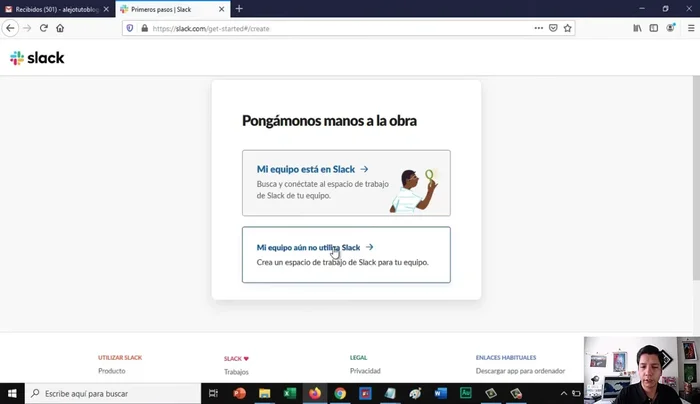
Task: Go back with the browser back arrow
Action: click(10, 28)
